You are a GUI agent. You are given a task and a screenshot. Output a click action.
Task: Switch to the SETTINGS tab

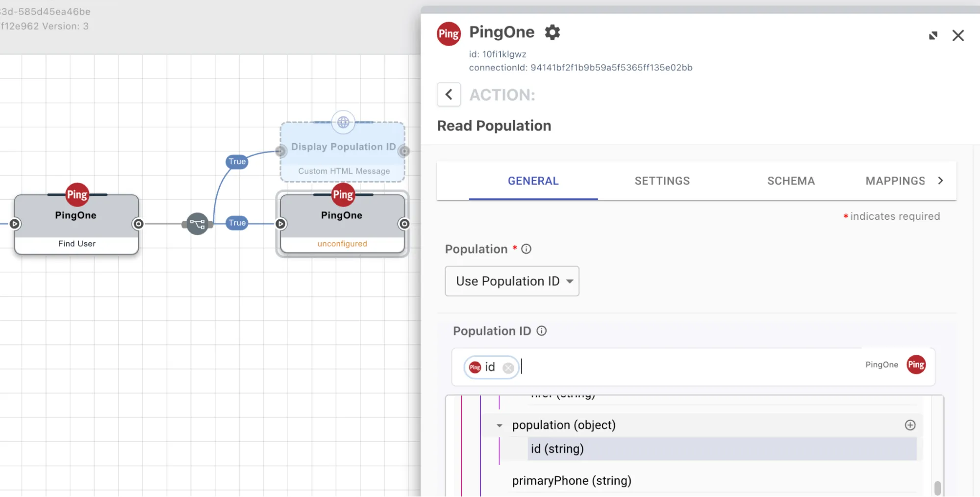662,181
